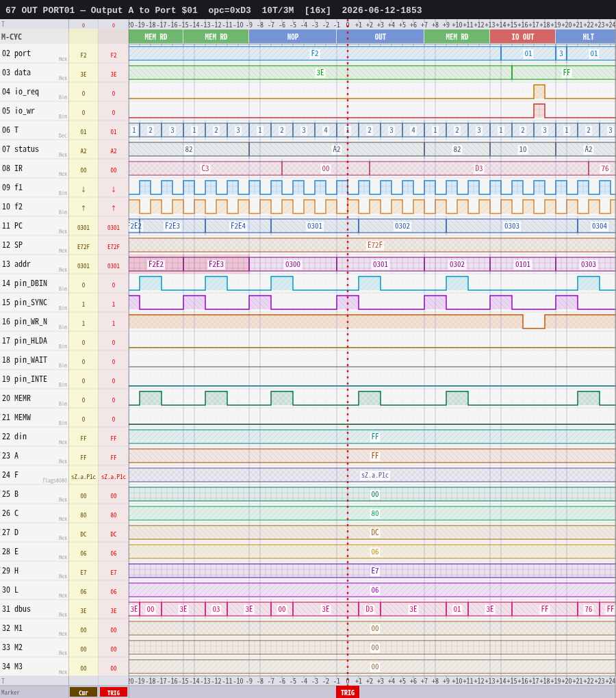Select the Cur marker button
616x698 pixels.
(x=84, y=693)
